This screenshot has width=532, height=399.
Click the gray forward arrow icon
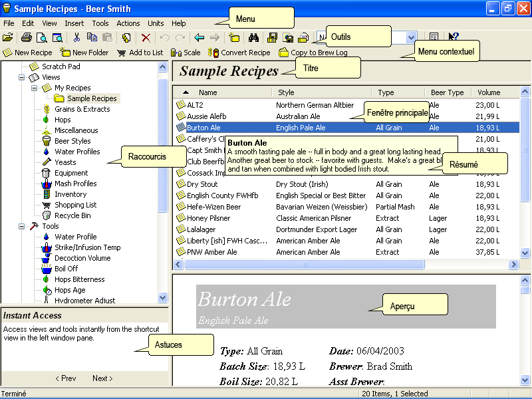coord(215,37)
